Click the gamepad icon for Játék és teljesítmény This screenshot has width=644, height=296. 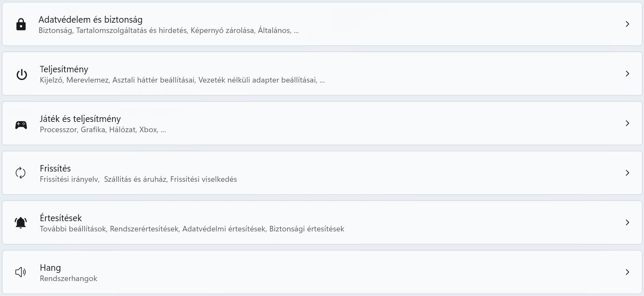point(21,124)
